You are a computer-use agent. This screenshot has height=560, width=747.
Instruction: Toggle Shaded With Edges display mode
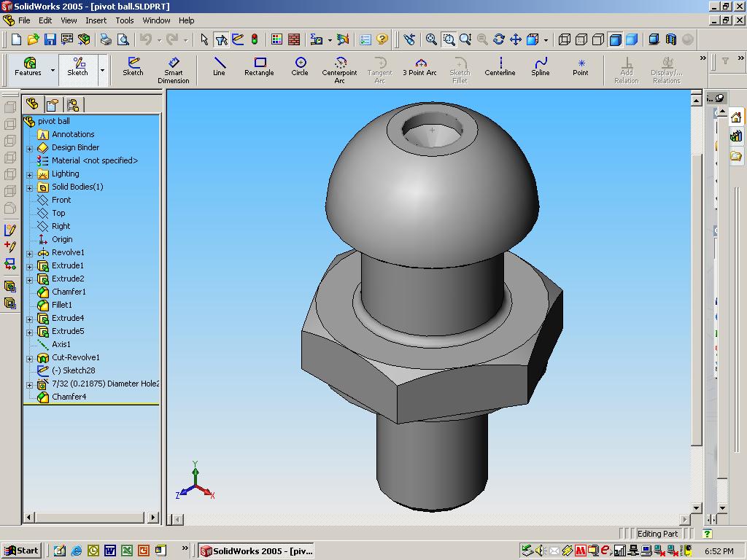pos(615,39)
